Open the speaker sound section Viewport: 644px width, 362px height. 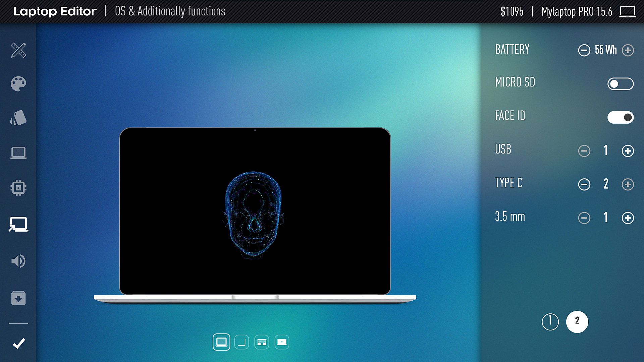pyautogui.click(x=18, y=261)
